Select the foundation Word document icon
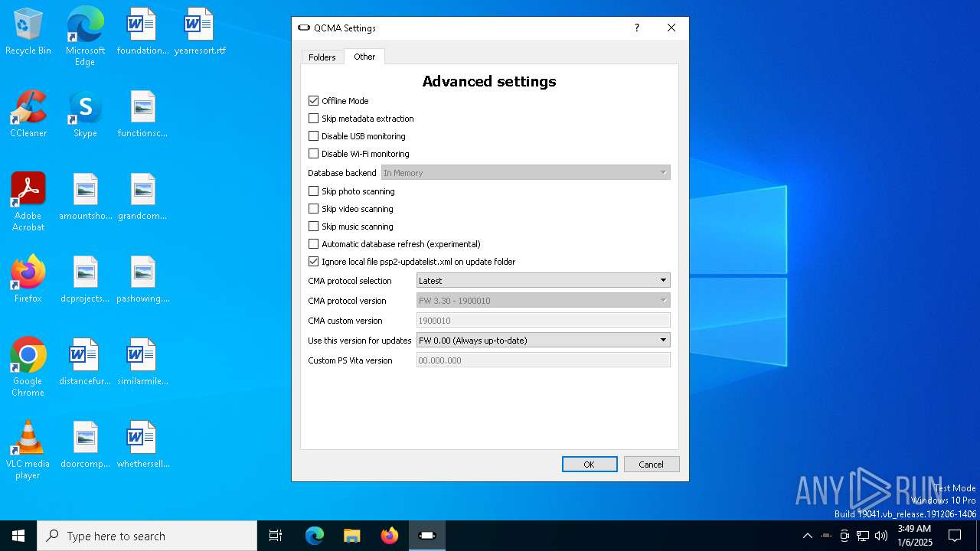Image resolution: width=980 pixels, height=551 pixels. pos(142,31)
